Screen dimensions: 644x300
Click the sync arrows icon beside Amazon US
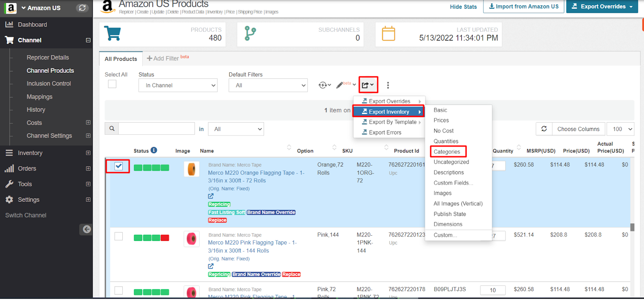(x=83, y=8)
